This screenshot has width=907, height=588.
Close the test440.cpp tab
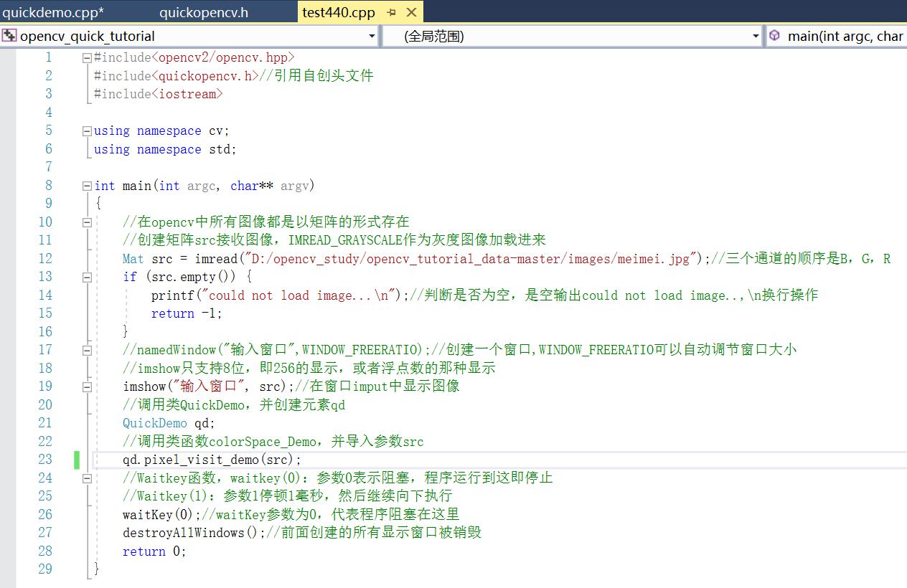[x=411, y=12]
